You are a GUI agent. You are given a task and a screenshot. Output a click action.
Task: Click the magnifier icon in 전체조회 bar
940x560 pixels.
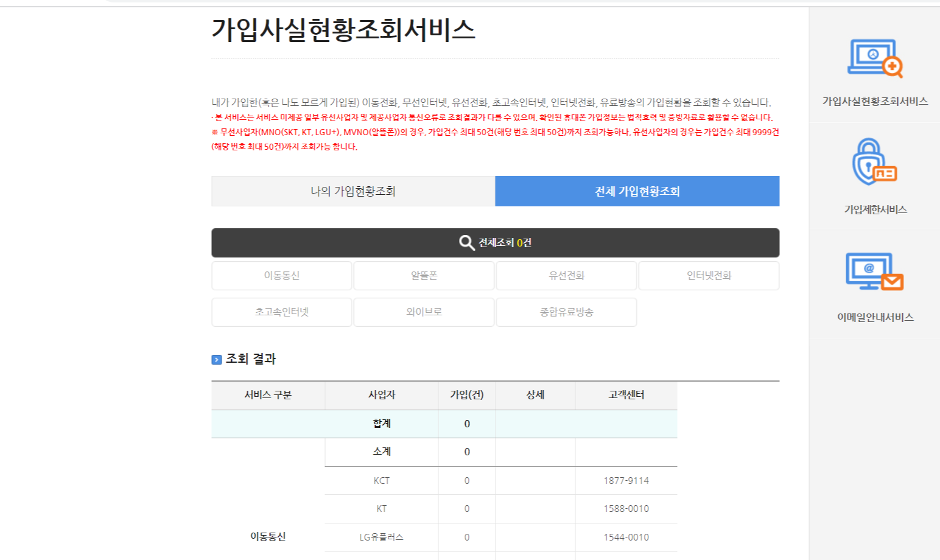(466, 243)
